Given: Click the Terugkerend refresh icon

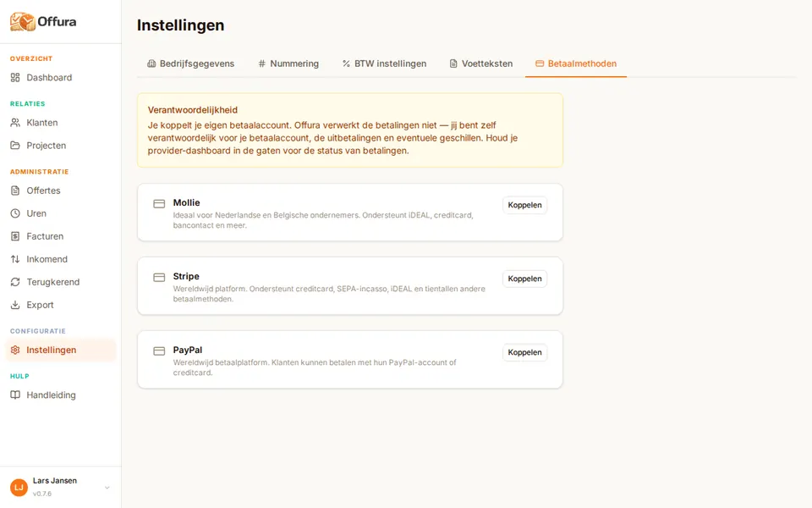Looking at the screenshot, I should point(15,282).
